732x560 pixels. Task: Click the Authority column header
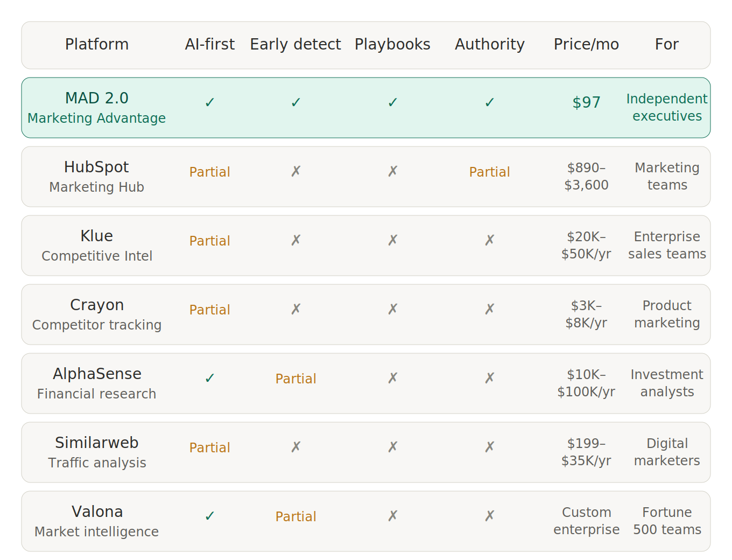tap(489, 44)
